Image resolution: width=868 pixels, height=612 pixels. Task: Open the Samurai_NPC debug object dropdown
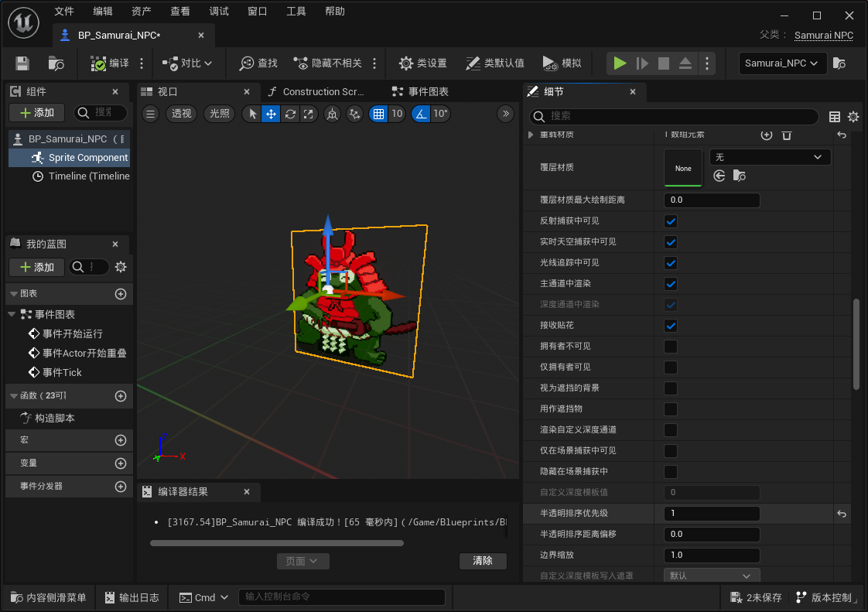pyautogui.click(x=782, y=63)
